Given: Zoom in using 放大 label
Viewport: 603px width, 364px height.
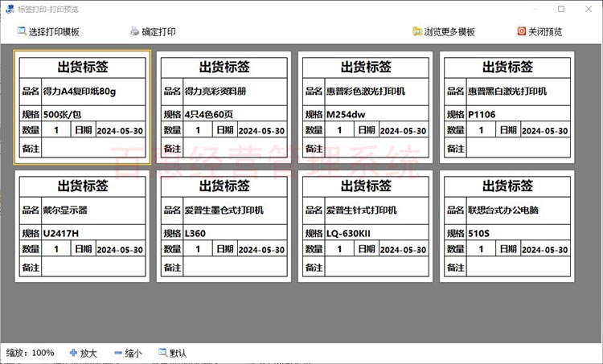Looking at the screenshot, I should point(88,353).
